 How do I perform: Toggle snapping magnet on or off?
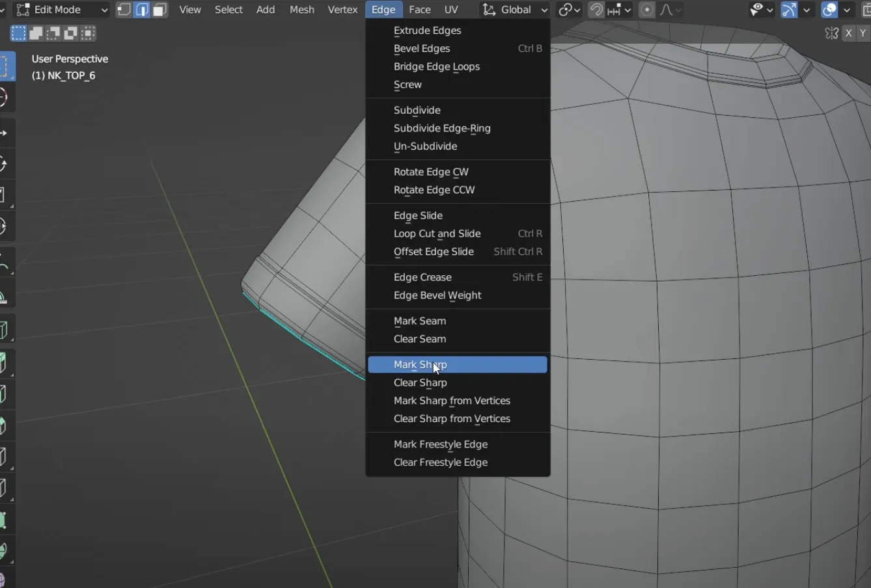coord(596,10)
